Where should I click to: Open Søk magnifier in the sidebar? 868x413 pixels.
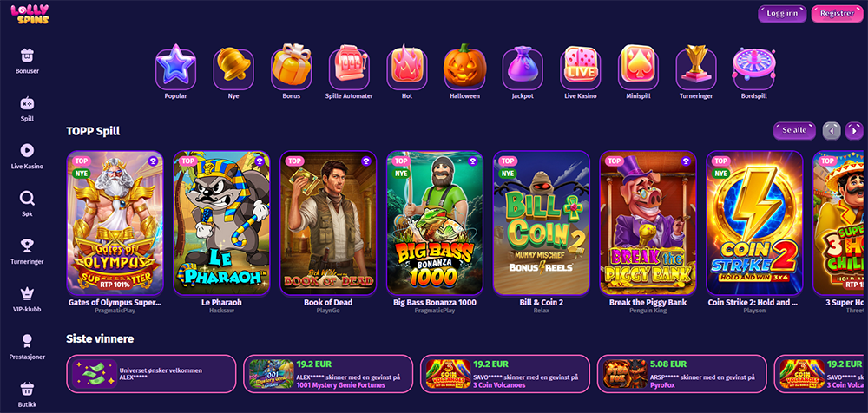27,204
